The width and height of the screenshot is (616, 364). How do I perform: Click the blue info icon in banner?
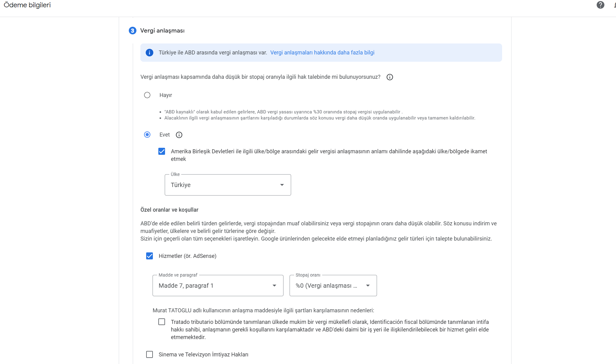tap(150, 53)
